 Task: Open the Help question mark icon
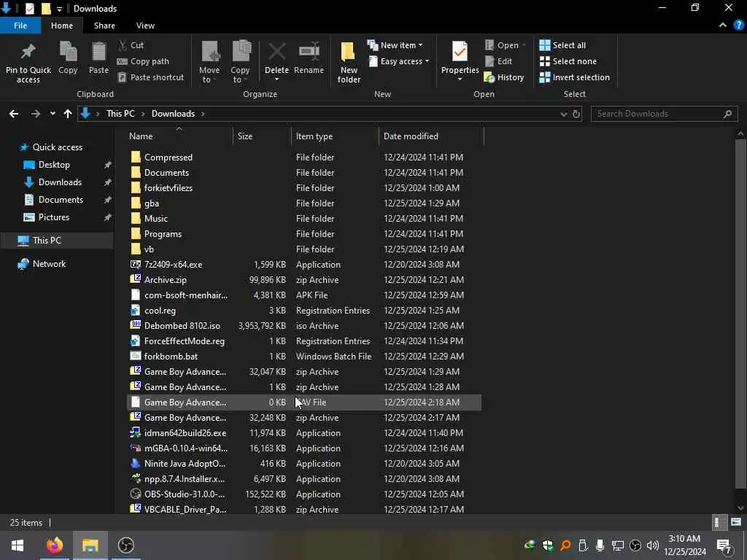[739, 26]
